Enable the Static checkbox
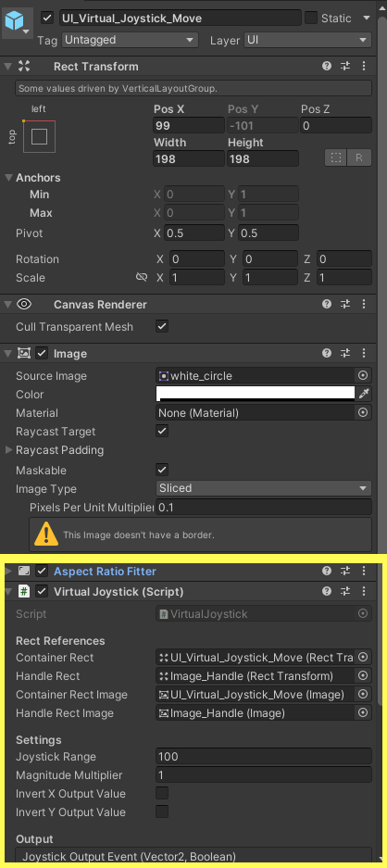 (311, 18)
